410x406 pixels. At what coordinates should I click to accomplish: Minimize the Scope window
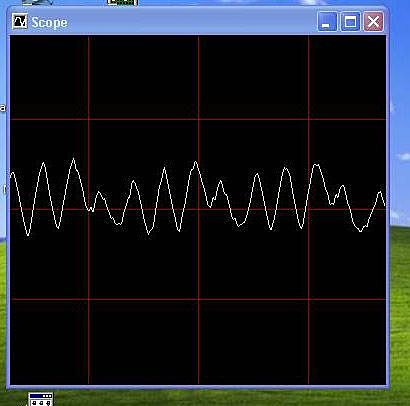[327, 22]
